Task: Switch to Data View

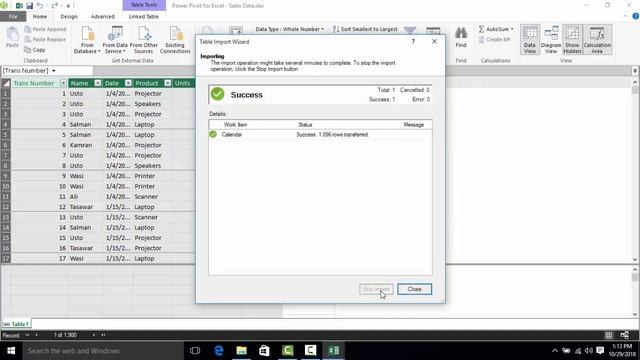Action: [x=530, y=40]
